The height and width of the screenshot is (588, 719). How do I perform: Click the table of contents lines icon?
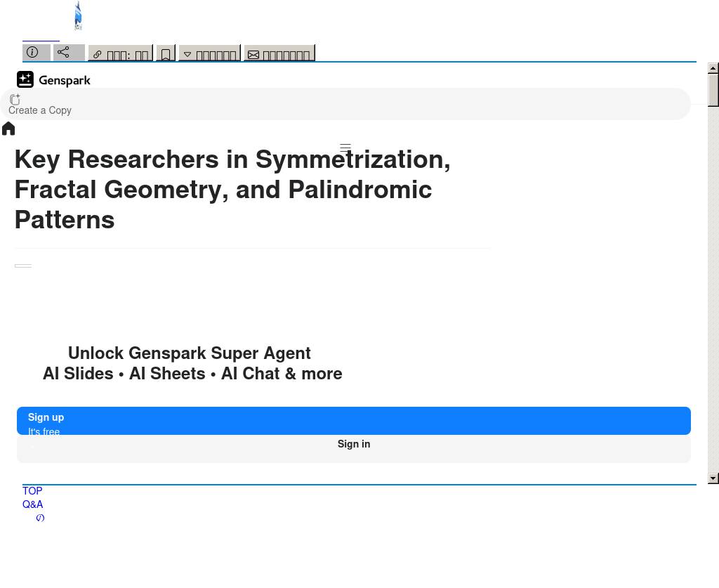click(x=345, y=148)
